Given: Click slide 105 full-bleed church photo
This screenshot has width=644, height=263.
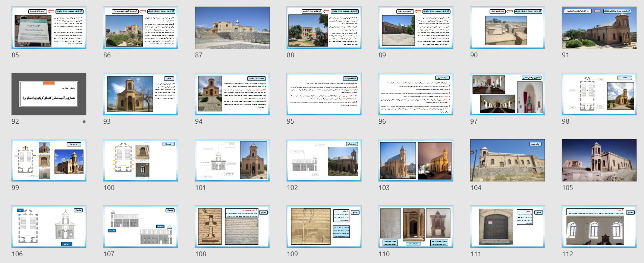Looking at the screenshot, I should point(599,160).
